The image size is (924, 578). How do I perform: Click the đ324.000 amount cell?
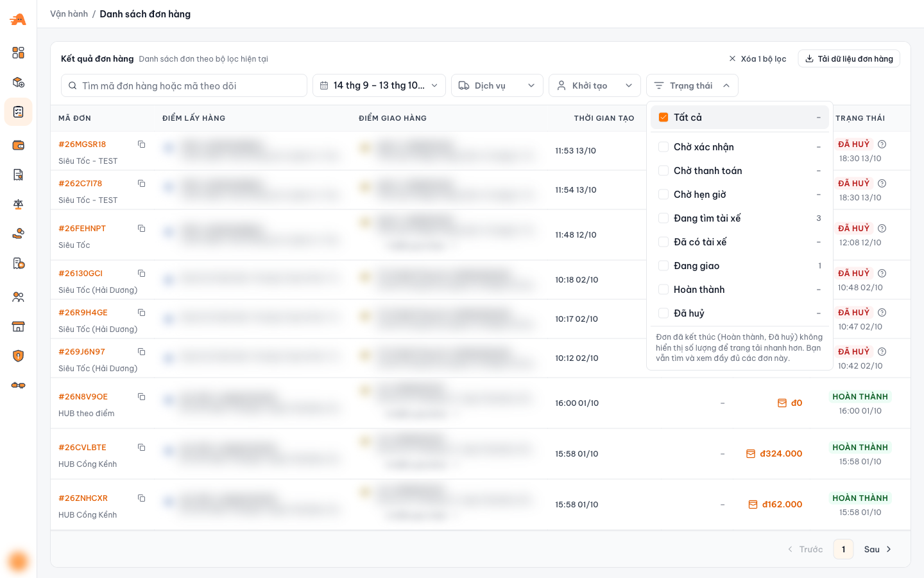pyautogui.click(x=774, y=454)
